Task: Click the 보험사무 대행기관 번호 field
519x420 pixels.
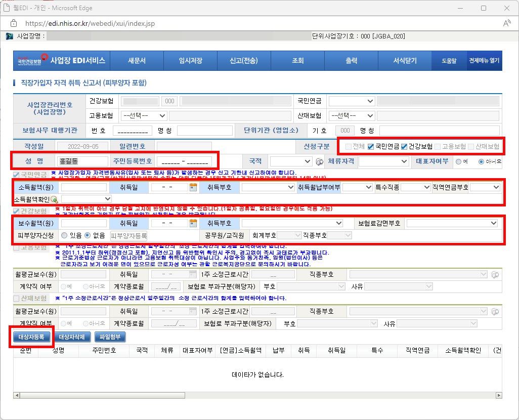Action: click(133, 131)
